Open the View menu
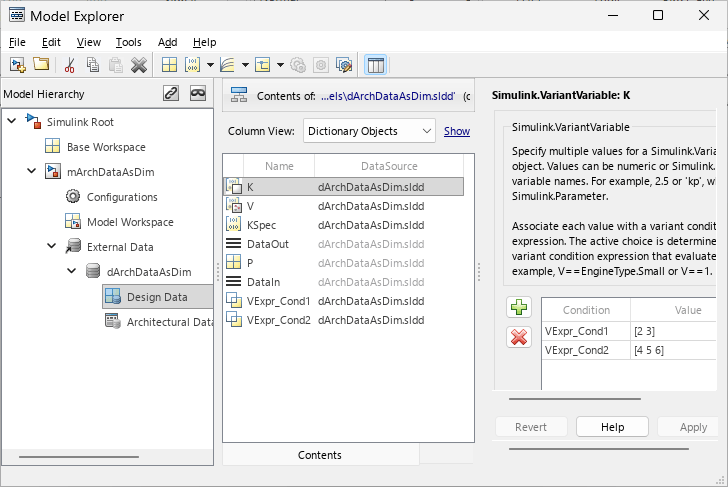The width and height of the screenshot is (728, 487). tap(89, 42)
